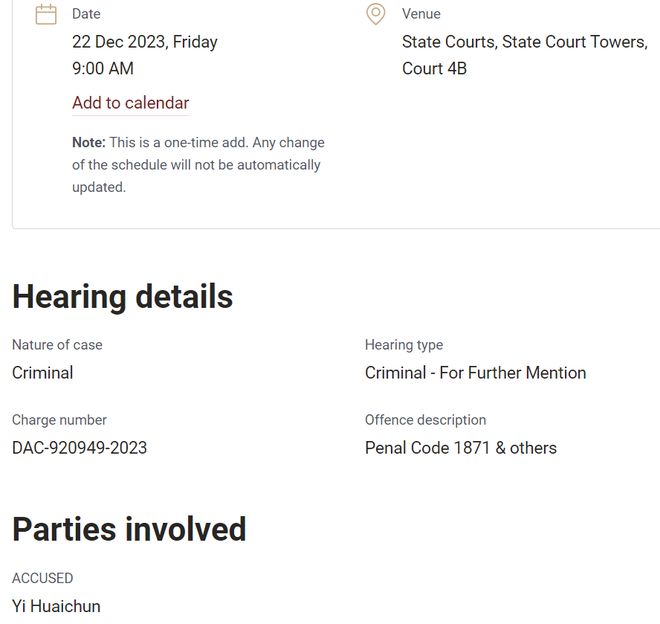Click charge number DAC-920949-2023
The image size is (660, 624).
click(x=79, y=448)
